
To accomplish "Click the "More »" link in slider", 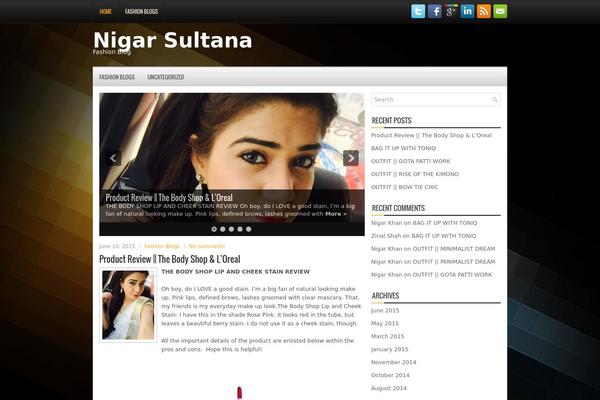I will coord(336,213).
